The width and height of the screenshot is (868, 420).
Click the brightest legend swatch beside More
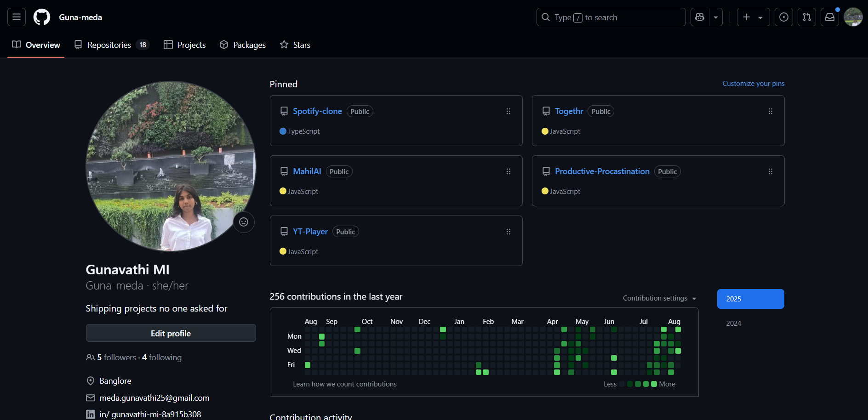point(654,384)
